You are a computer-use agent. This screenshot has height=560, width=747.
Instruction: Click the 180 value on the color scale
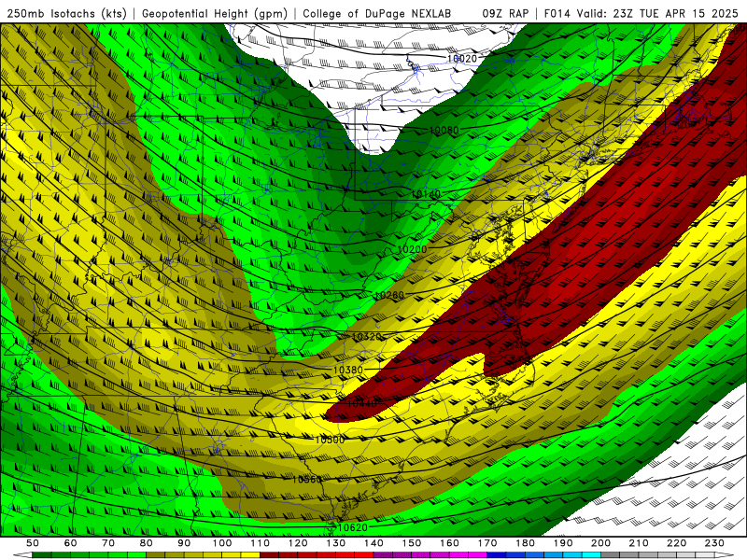point(525,543)
